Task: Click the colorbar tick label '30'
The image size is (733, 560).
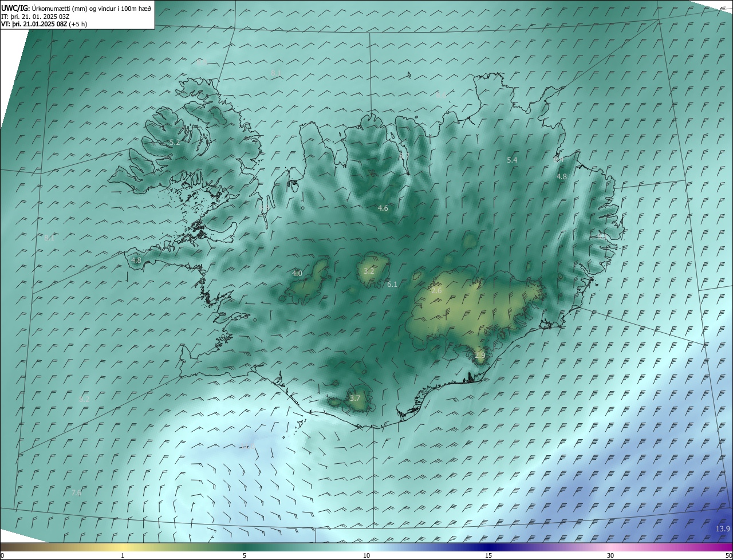Action: [x=610, y=555]
